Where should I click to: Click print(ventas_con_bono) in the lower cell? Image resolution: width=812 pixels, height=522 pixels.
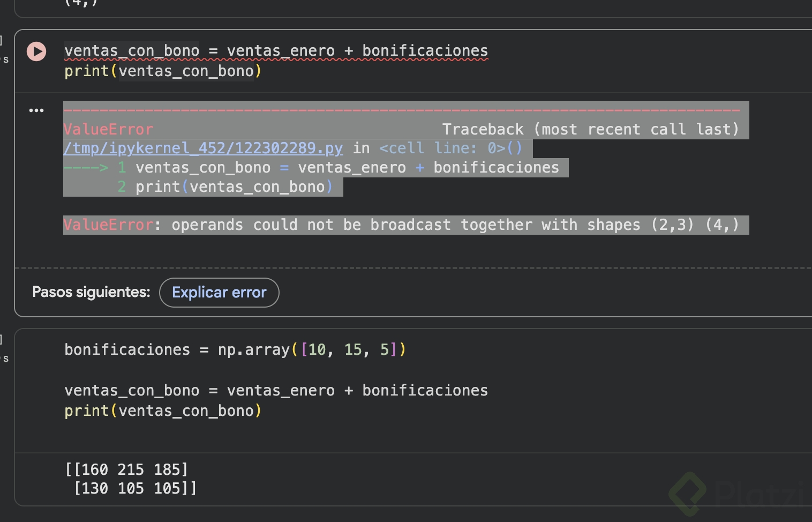coord(163,411)
